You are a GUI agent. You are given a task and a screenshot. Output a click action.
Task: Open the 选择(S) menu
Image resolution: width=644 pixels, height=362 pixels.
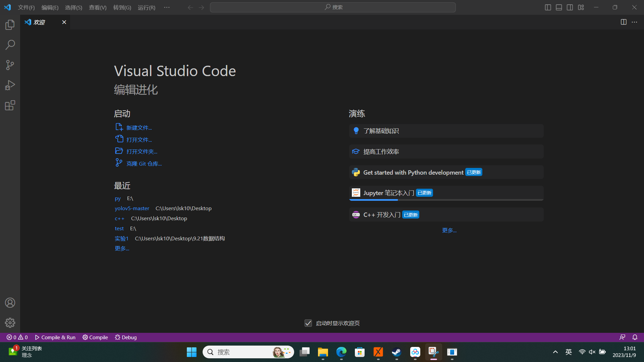click(73, 7)
